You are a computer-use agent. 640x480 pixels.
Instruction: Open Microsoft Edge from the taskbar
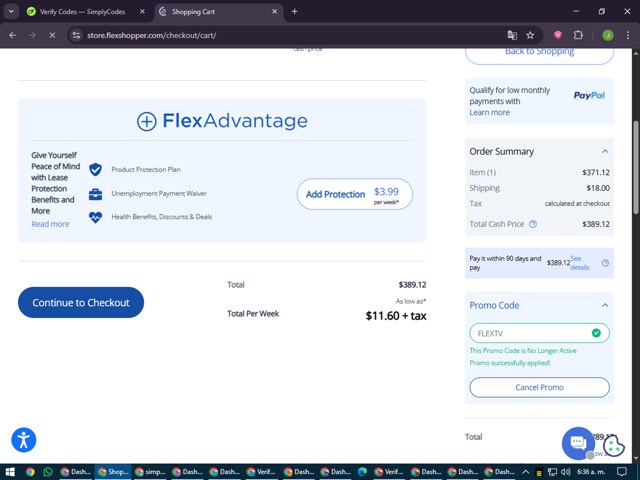(362, 472)
